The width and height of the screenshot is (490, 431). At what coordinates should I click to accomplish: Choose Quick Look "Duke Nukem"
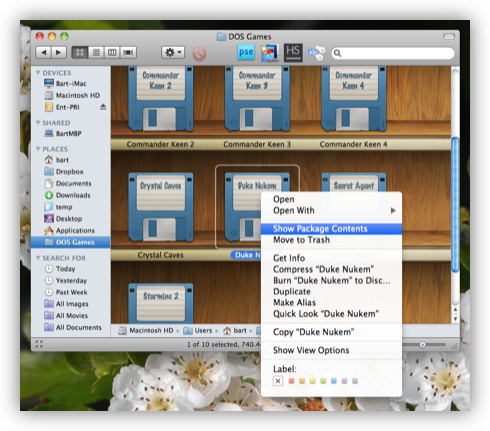[x=331, y=314]
